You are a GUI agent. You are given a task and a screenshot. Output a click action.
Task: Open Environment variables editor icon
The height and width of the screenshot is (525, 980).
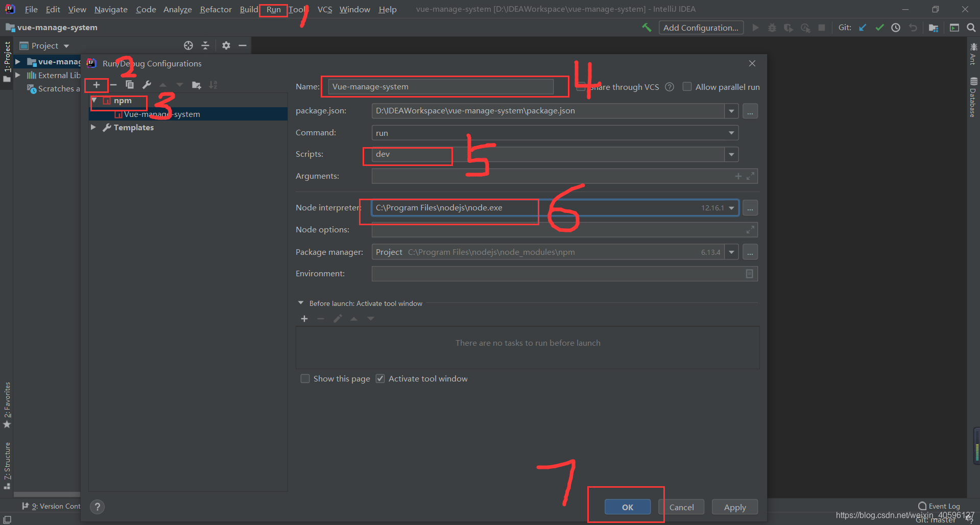[x=749, y=274]
